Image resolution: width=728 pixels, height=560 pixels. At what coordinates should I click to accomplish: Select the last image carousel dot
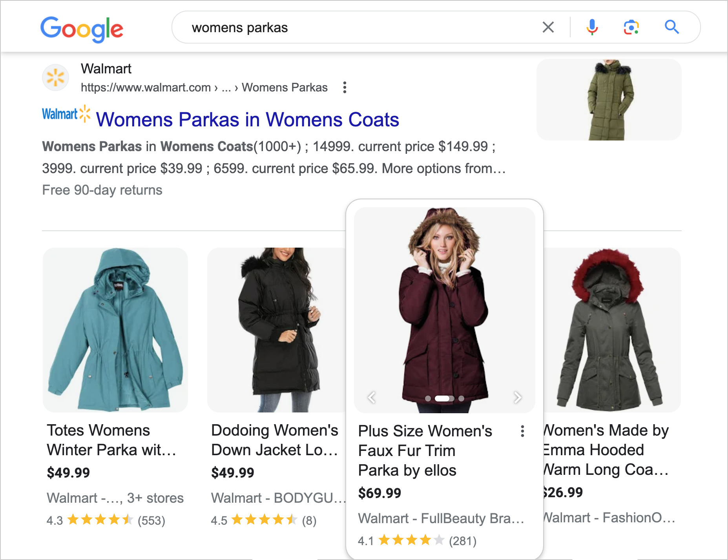pyautogui.click(x=461, y=398)
